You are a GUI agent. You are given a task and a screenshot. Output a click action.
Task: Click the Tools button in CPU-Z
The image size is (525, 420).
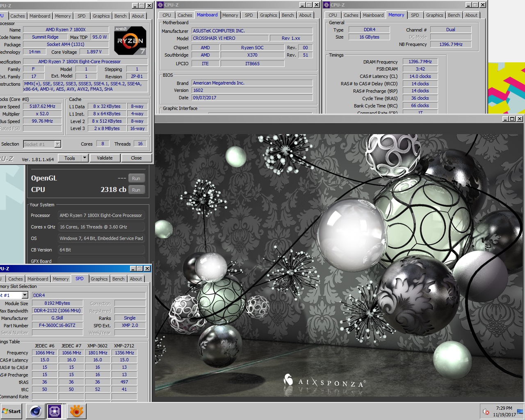click(x=70, y=158)
